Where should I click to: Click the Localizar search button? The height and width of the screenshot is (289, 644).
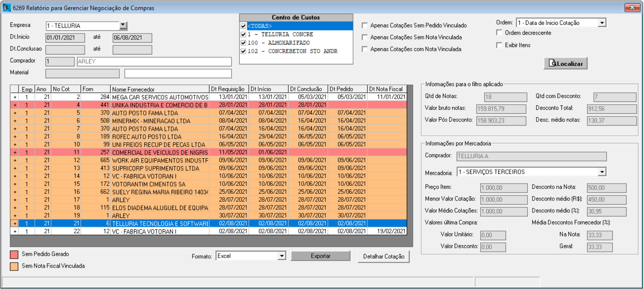[x=565, y=64]
